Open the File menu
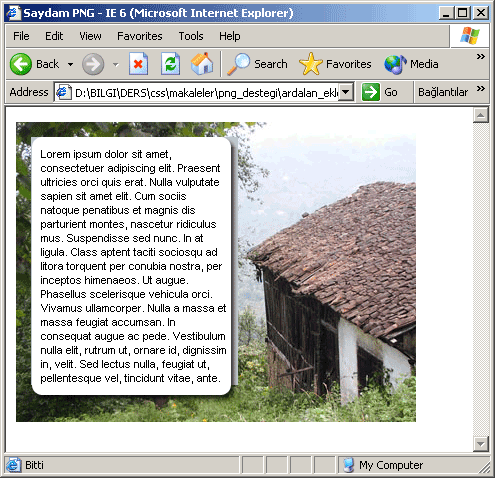Viewport: 495px width, 478px height. tap(21, 36)
